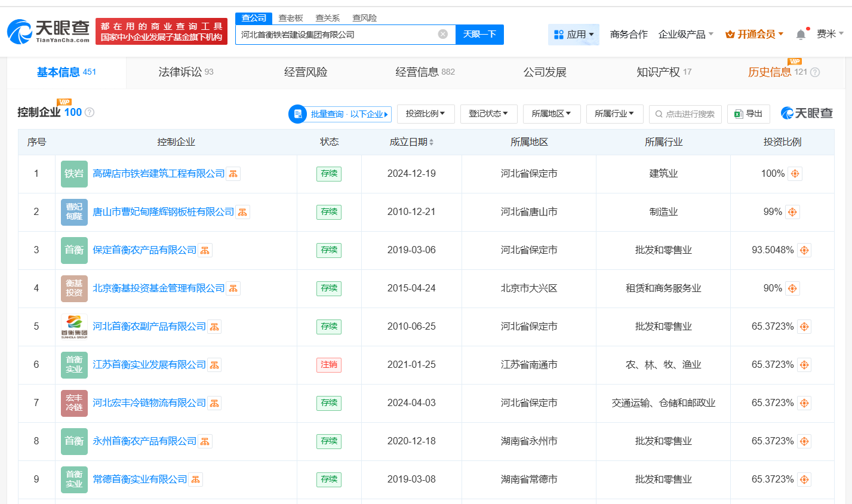Select the 查老板 search mode
The width and height of the screenshot is (852, 504).
click(x=291, y=18)
